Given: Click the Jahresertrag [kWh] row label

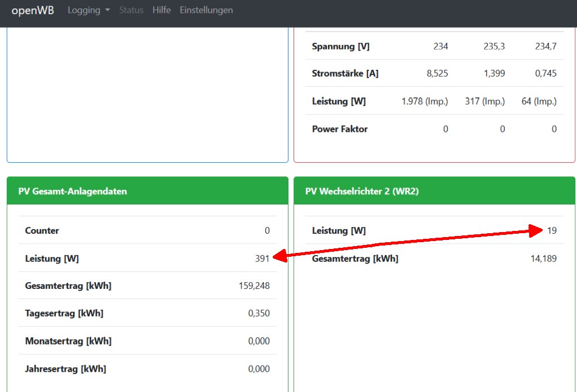Looking at the screenshot, I should pos(65,369).
